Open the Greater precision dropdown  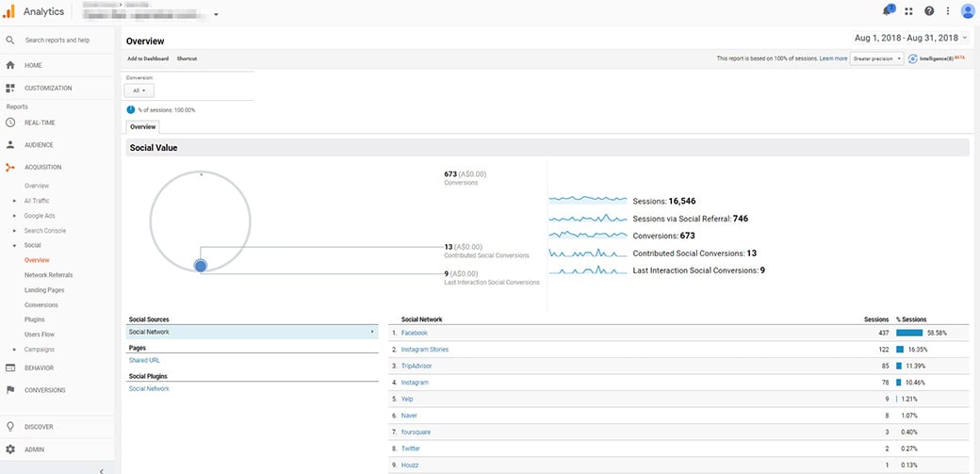[x=876, y=58]
